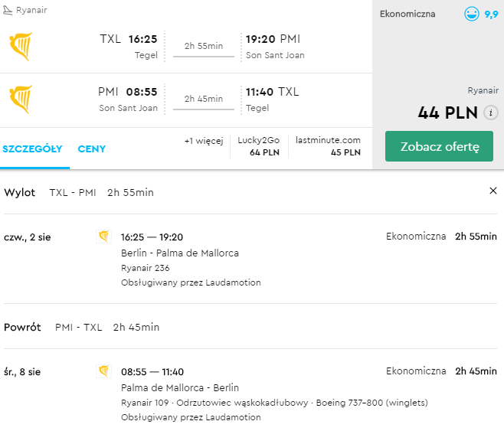Choose the lastminute.com 45 PLN offer

[x=328, y=146]
